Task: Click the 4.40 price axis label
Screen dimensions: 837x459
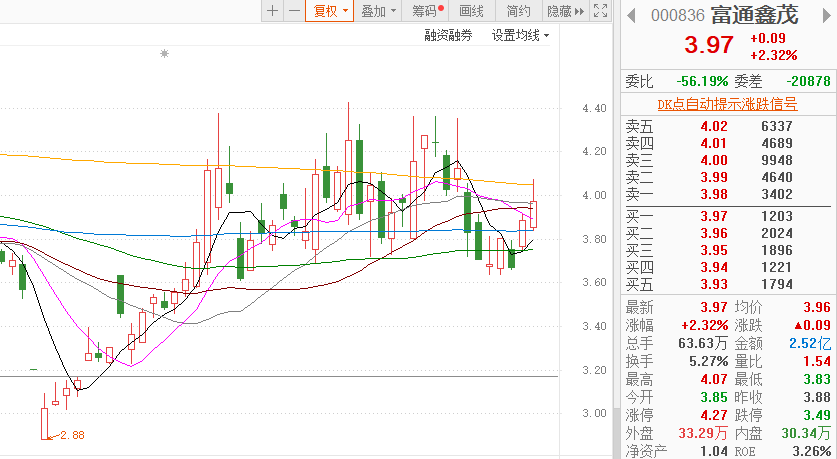Action: coord(594,108)
